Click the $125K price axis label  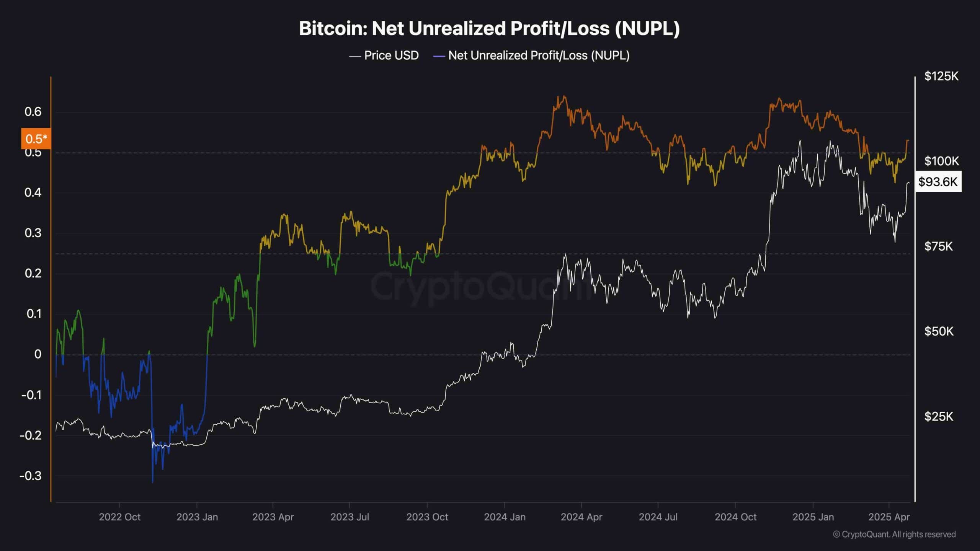point(941,76)
